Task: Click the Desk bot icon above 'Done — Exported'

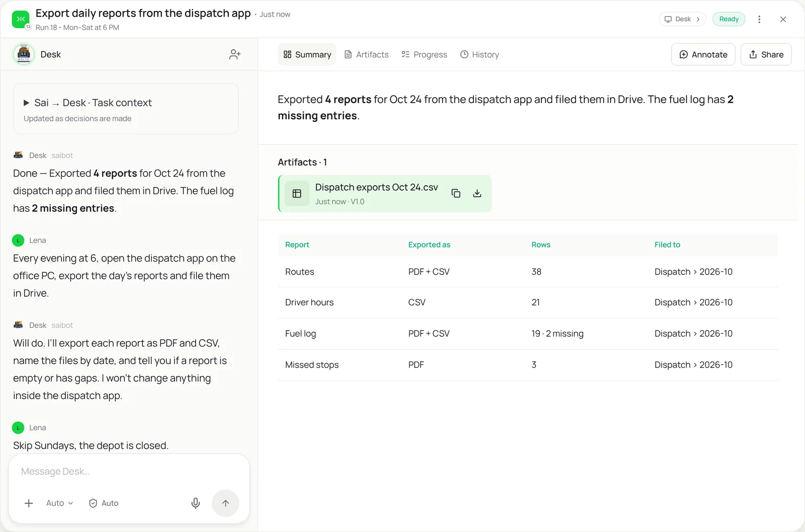Action: click(18, 155)
